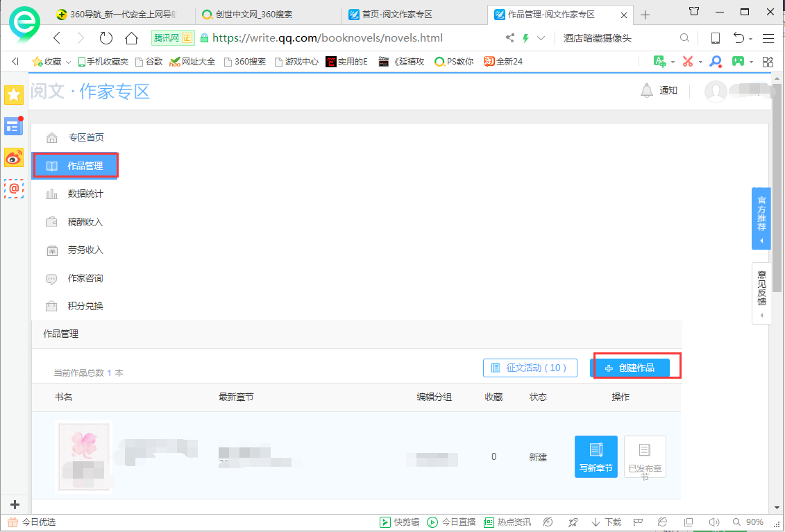Click the 下载 download icon in status bar
785x532 pixels.
606,522
